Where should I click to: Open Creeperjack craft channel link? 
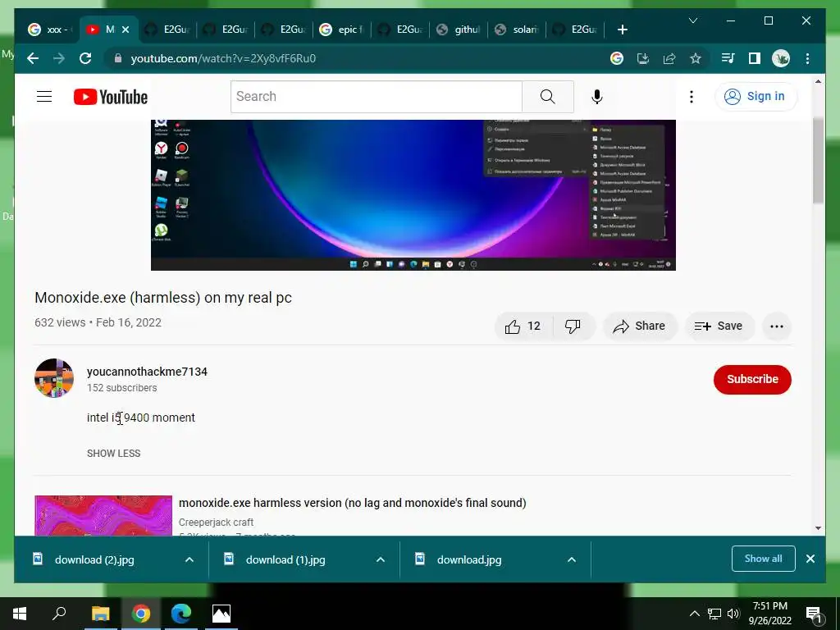[x=216, y=523]
